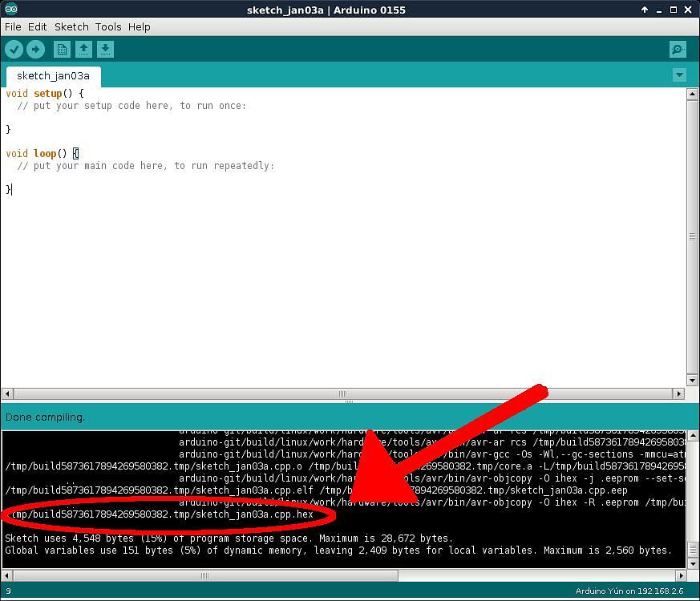
Task: Open a sketch via the Open toolbar icon
Action: click(83, 49)
